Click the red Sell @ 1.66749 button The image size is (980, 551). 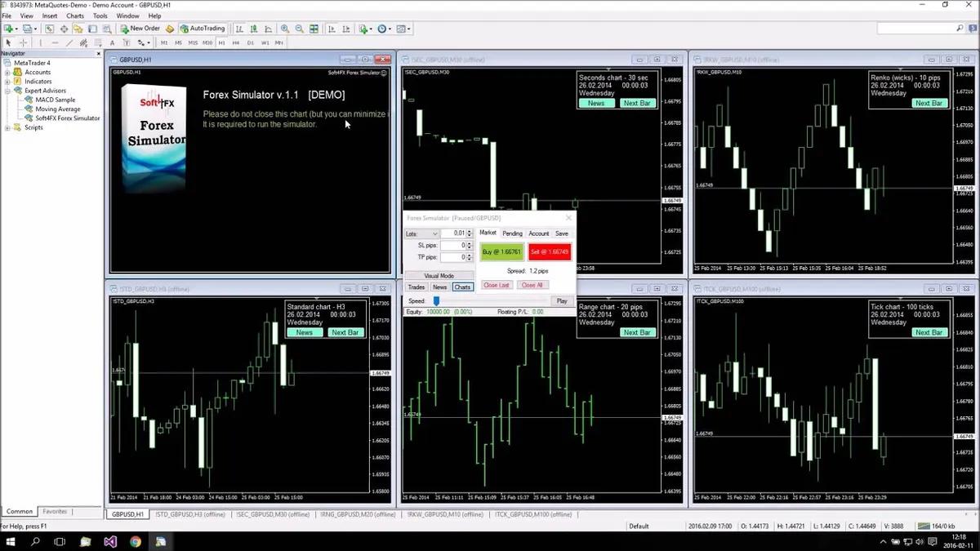pyautogui.click(x=550, y=252)
